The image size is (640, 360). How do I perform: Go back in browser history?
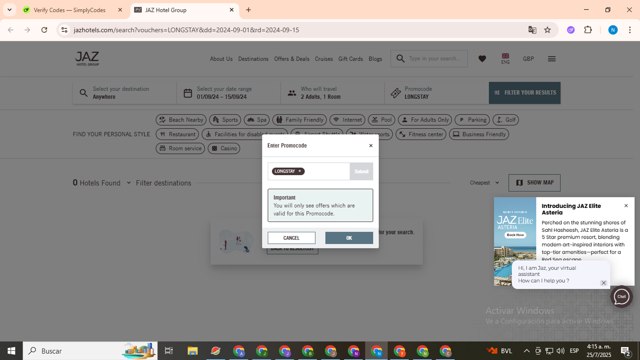click(11, 30)
